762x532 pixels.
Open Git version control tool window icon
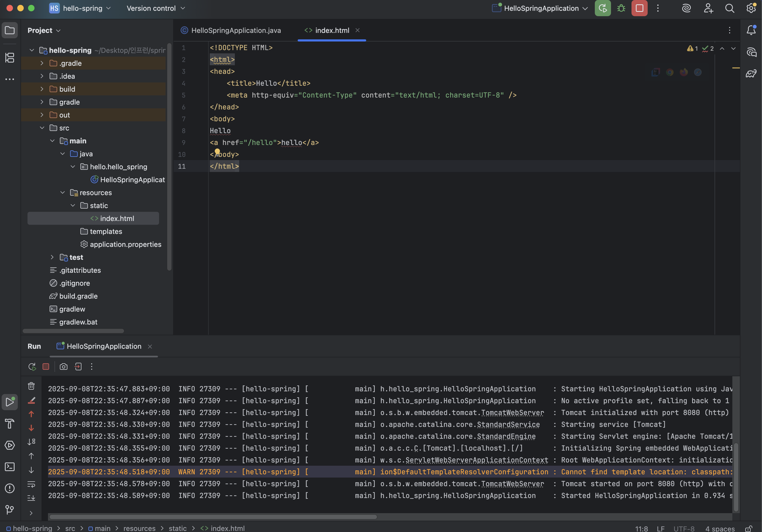pos(10,510)
